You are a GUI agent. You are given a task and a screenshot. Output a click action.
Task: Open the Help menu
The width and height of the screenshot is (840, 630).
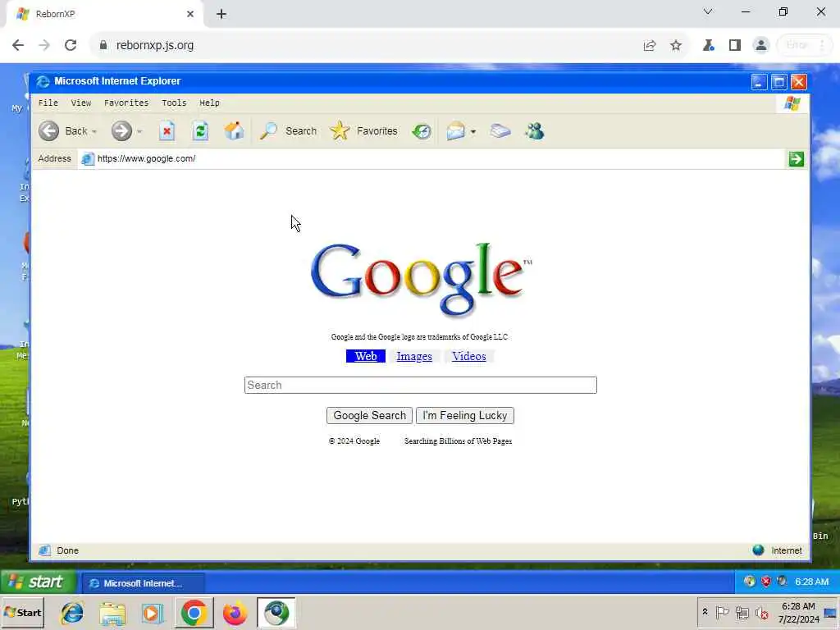click(209, 103)
